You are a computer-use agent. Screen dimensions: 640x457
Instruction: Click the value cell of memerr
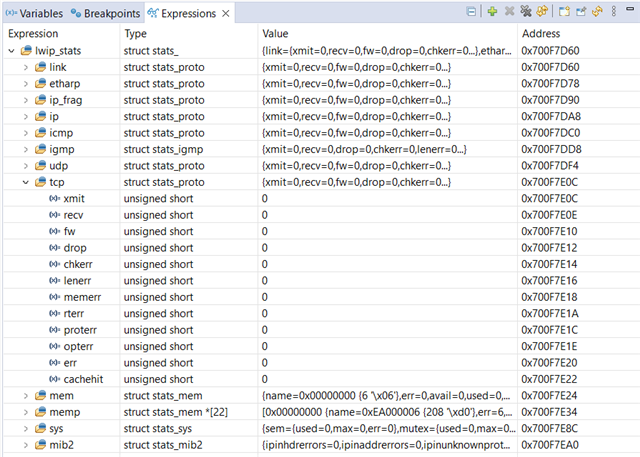click(x=388, y=297)
